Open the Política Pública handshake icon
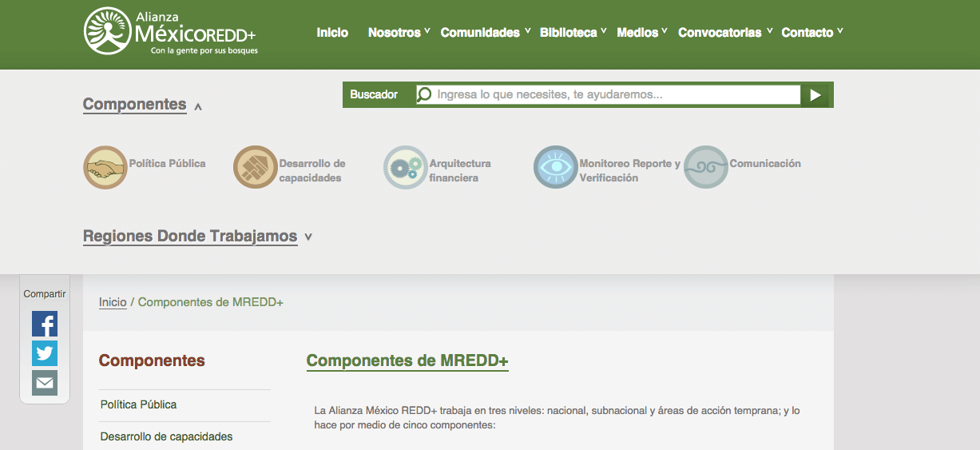 click(x=105, y=168)
